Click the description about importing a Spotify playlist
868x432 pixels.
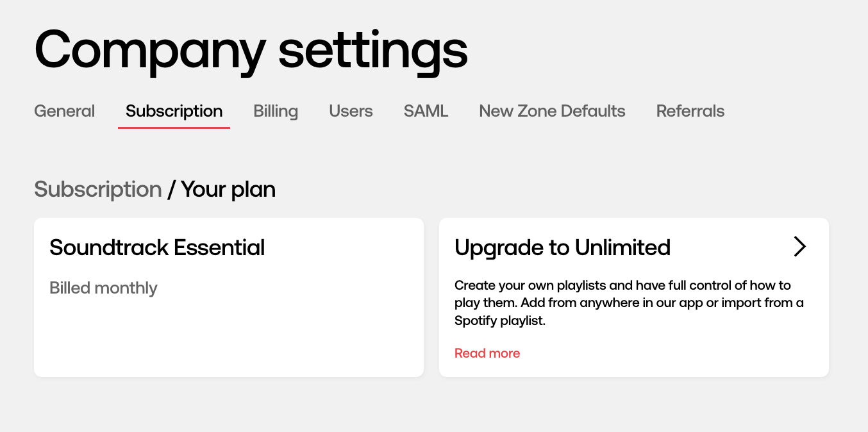pyautogui.click(x=629, y=303)
